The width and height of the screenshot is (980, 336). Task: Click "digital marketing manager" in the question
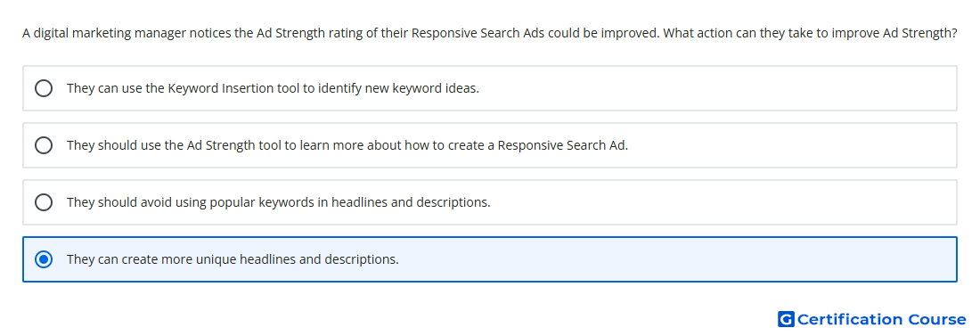pyautogui.click(x=110, y=33)
